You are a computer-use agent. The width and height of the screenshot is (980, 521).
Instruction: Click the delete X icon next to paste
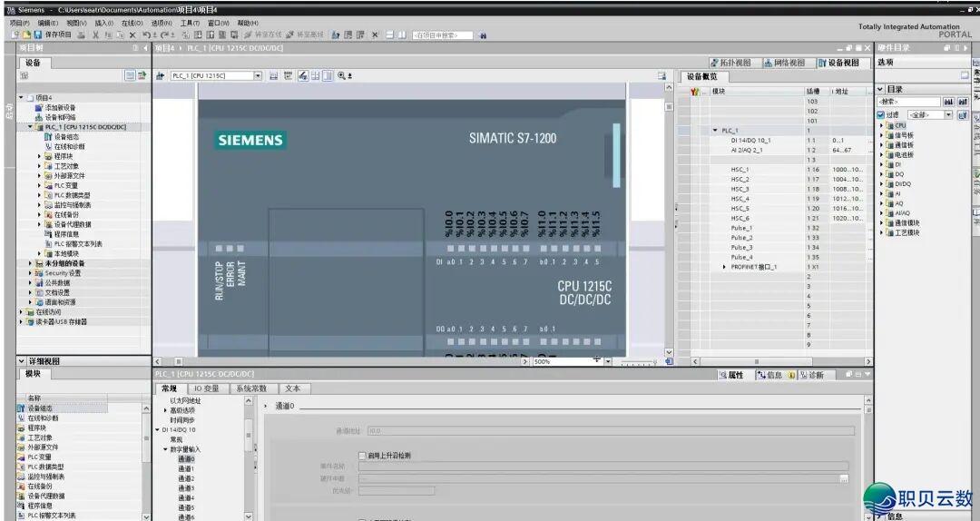click(x=132, y=35)
